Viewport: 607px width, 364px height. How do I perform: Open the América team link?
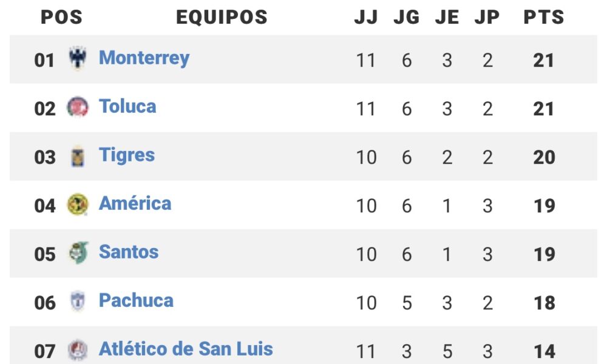click(x=135, y=203)
